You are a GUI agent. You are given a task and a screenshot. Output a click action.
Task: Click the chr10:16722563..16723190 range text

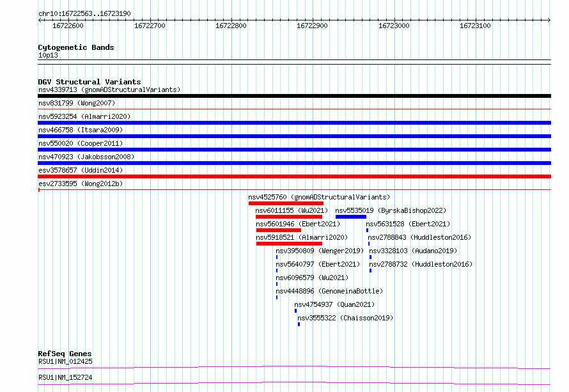84,13
